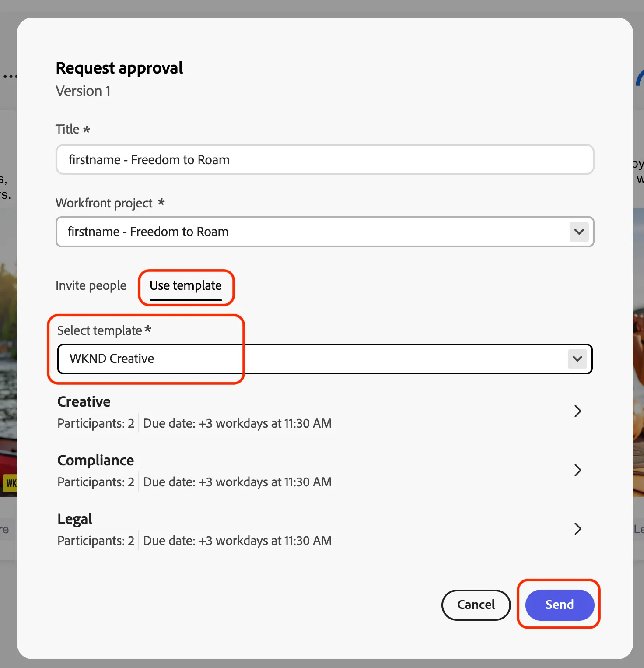Select the Compliance stage heading
This screenshot has height=668, width=644.
pyautogui.click(x=95, y=460)
